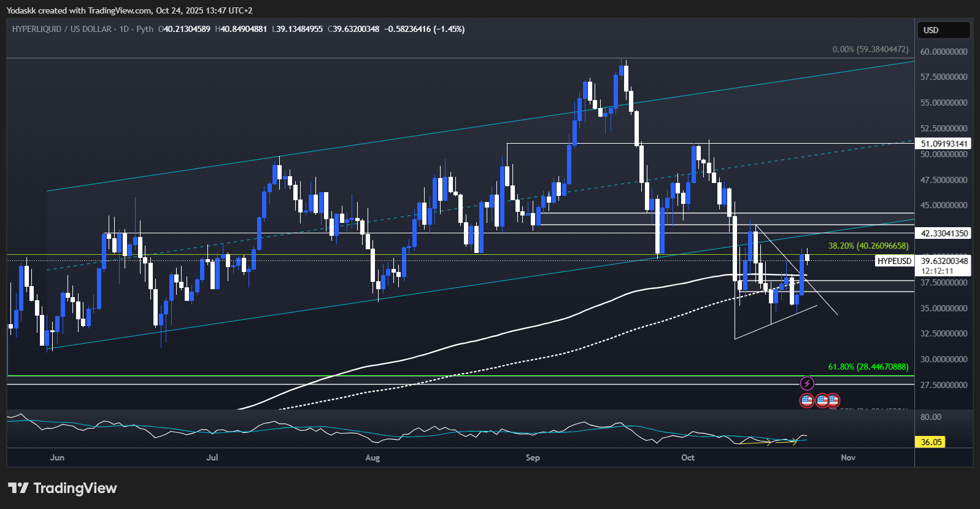Click the 0.00% Fibonacci level label
This screenshot has width=980, height=509.
[870, 49]
